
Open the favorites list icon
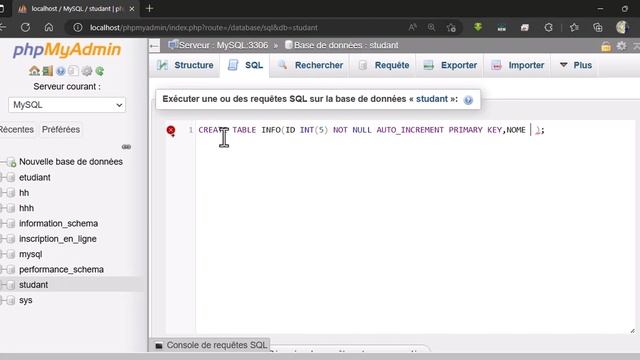(x=574, y=27)
